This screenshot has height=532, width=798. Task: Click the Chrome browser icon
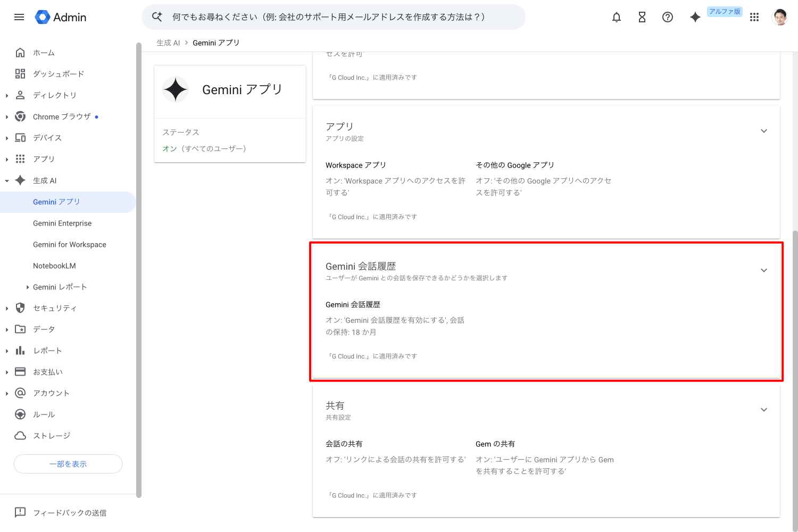(20, 117)
